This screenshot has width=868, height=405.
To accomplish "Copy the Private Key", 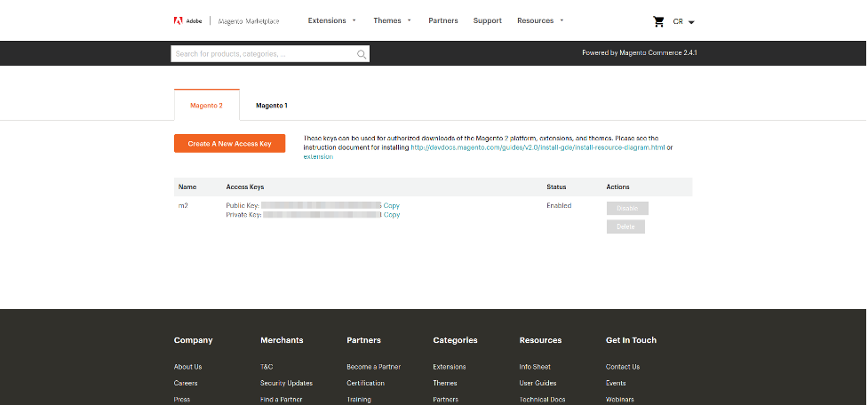I will (x=391, y=215).
